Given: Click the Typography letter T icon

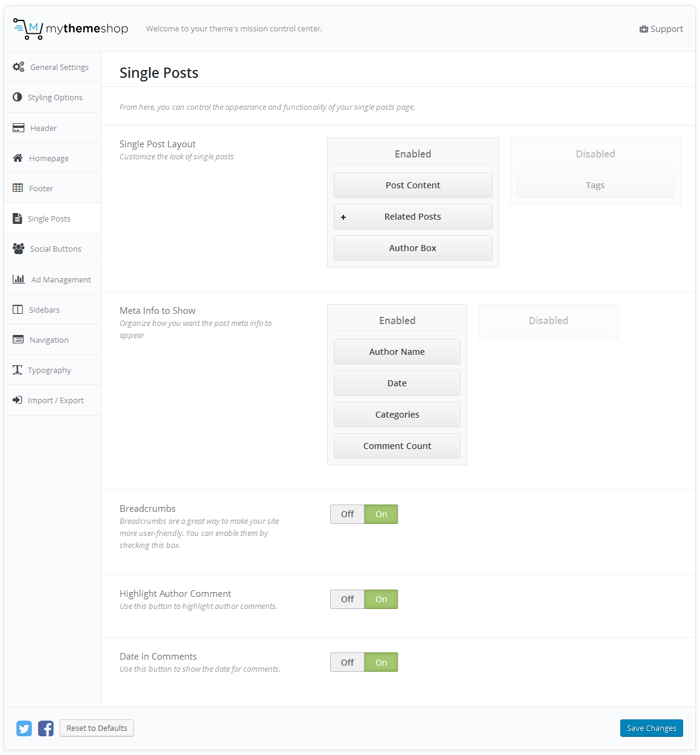Looking at the screenshot, I should (17, 370).
